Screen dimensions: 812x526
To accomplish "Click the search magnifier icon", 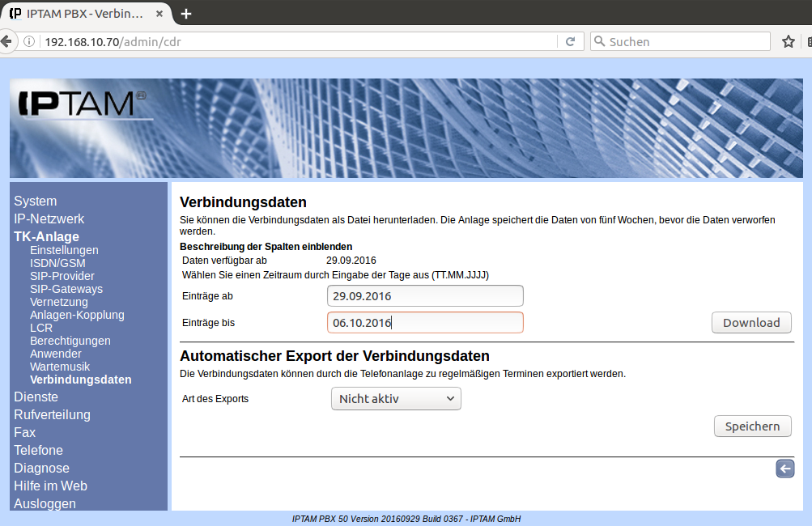I will coord(599,41).
